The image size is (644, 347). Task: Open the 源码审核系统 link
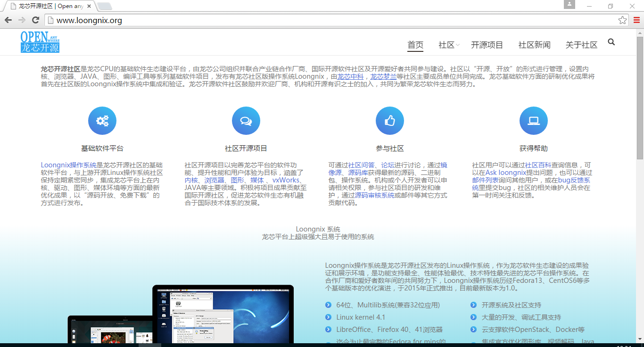pos(374,195)
